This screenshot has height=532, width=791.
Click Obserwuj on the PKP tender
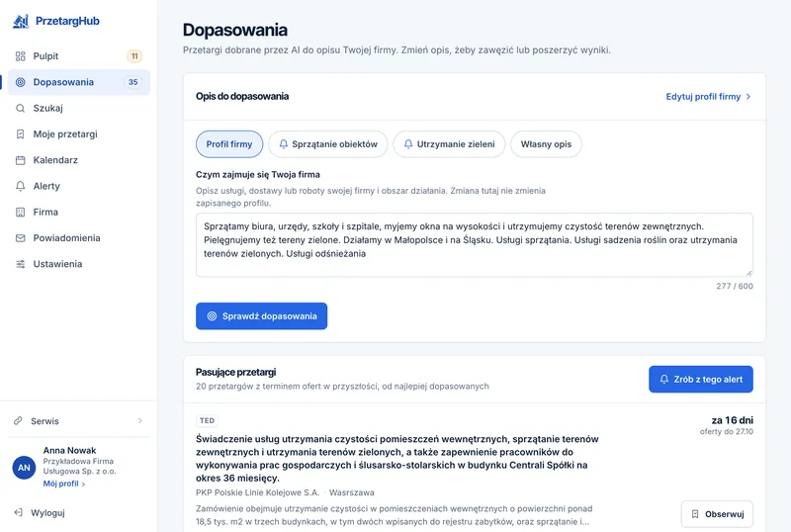tap(717, 514)
